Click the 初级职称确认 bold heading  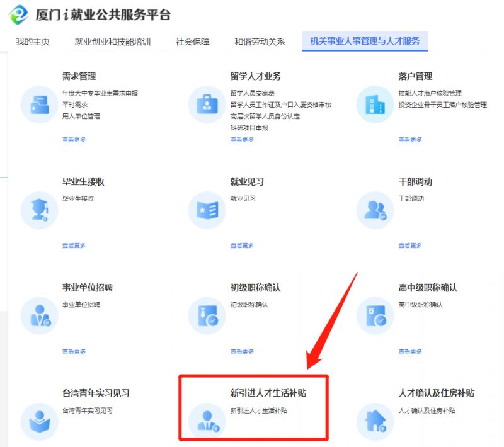point(256,288)
